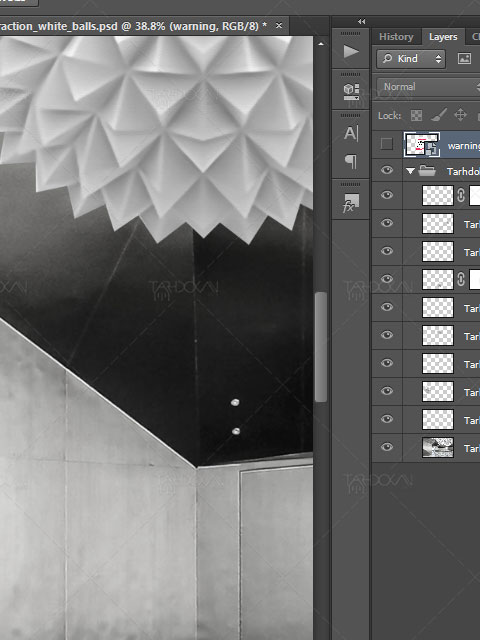This screenshot has width=480, height=640.
Task: Hide the Tarhdo group with its eye icon
Action: [387, 170]
